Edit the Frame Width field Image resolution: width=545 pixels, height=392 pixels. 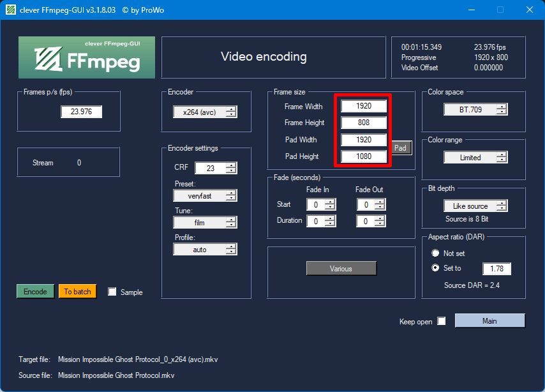click(364, 106)
